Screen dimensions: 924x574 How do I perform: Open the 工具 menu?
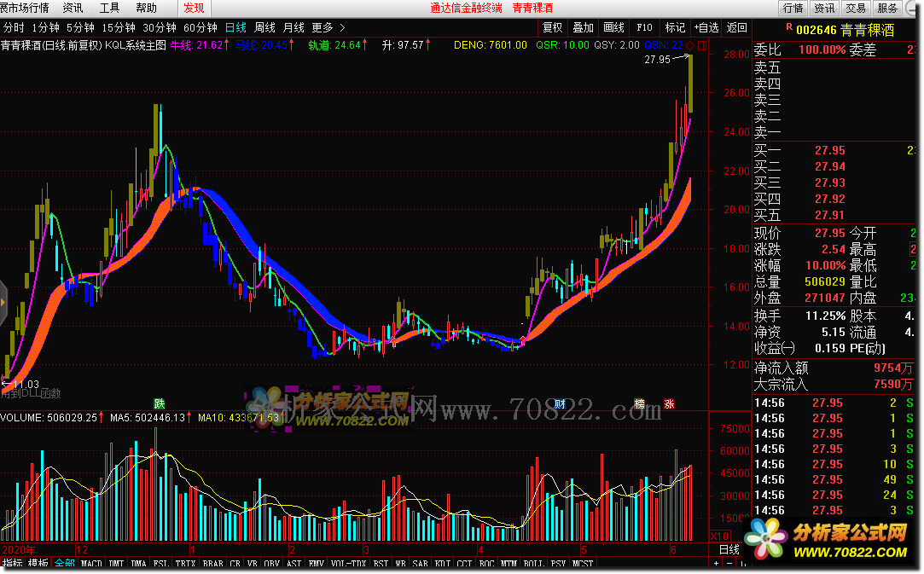pos(109,8)
